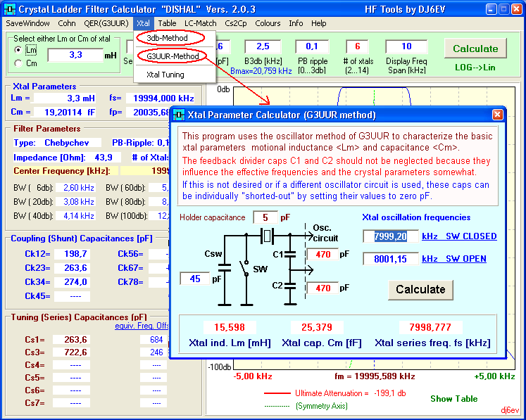Click the Display Freq Span field 10

coord(406,46)
